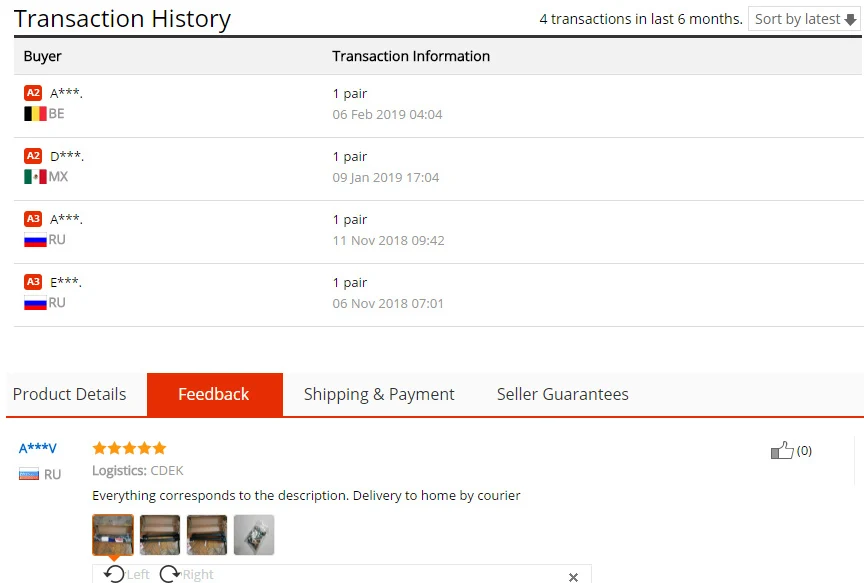Open the Sort by latest dropdown
Screen dimensions: 864x583
(804, 19)
